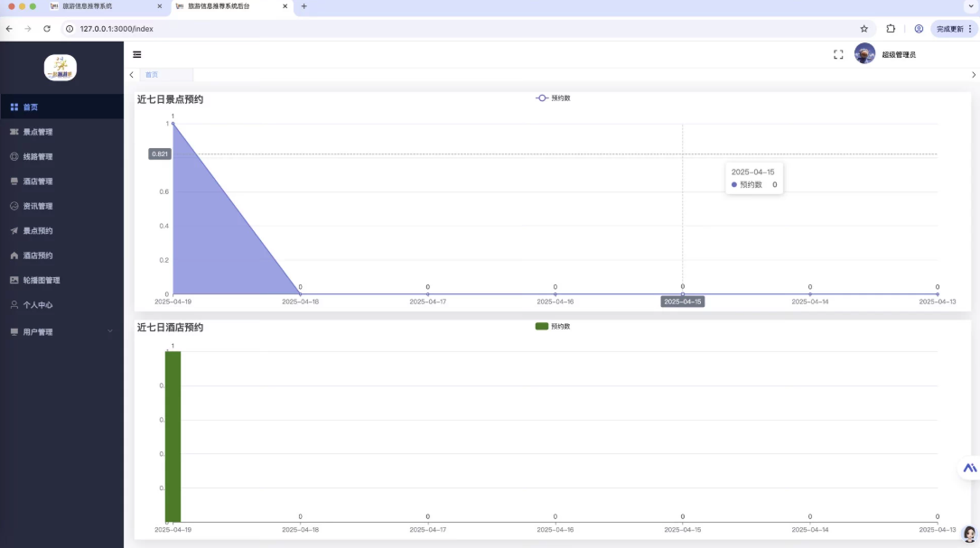Viewport: 980px width, 548px height.
Task: Click the 用户管理 sidebar icon
Action: click(x=14, y=332)
